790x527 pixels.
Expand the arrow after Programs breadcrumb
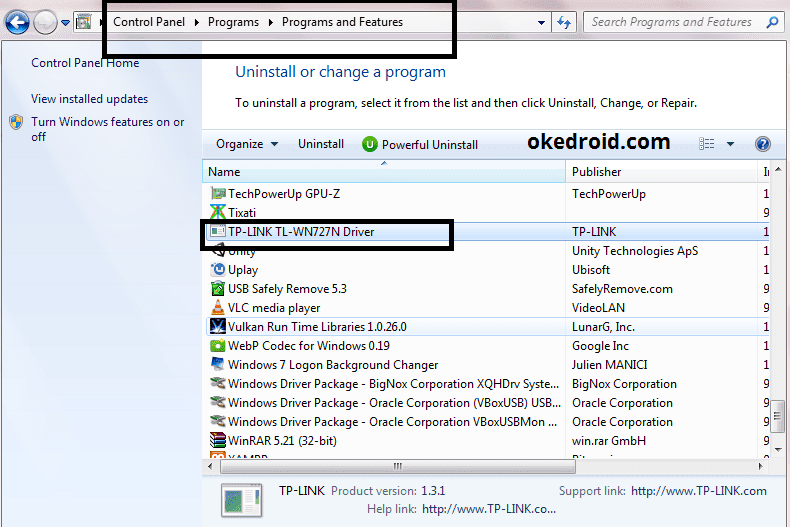[271, 23]
